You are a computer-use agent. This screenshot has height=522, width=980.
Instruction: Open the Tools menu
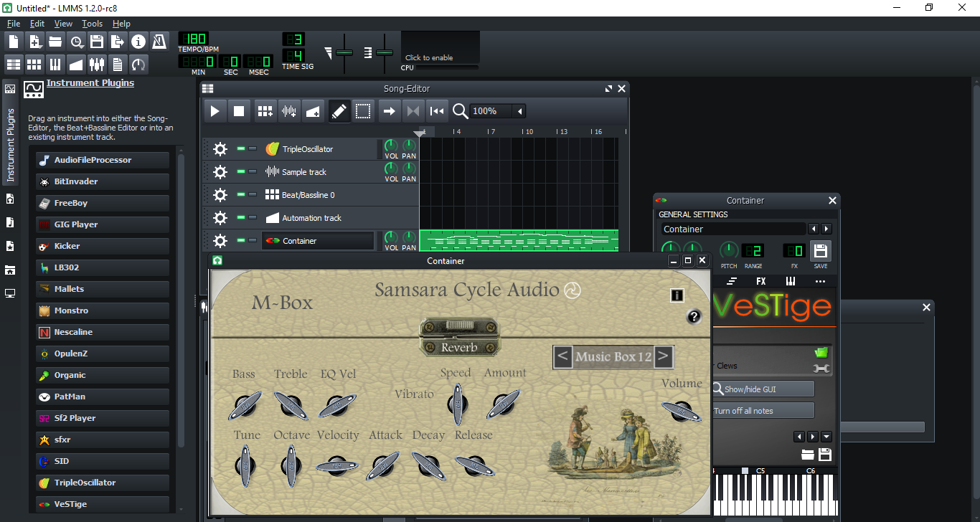[x=93, y=24]
